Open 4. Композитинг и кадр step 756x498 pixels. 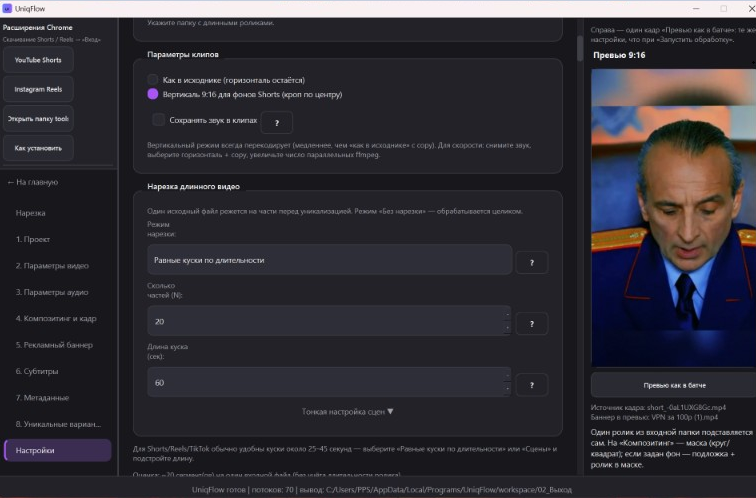coord(56,318)
